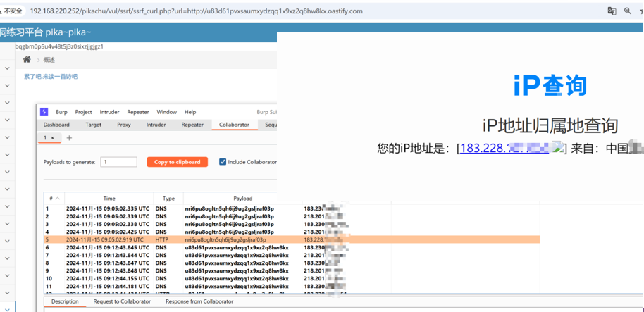Close Collaborator sub-tab 1 with its x
Viewport: 644px width, 312px height.
point(53,138)
